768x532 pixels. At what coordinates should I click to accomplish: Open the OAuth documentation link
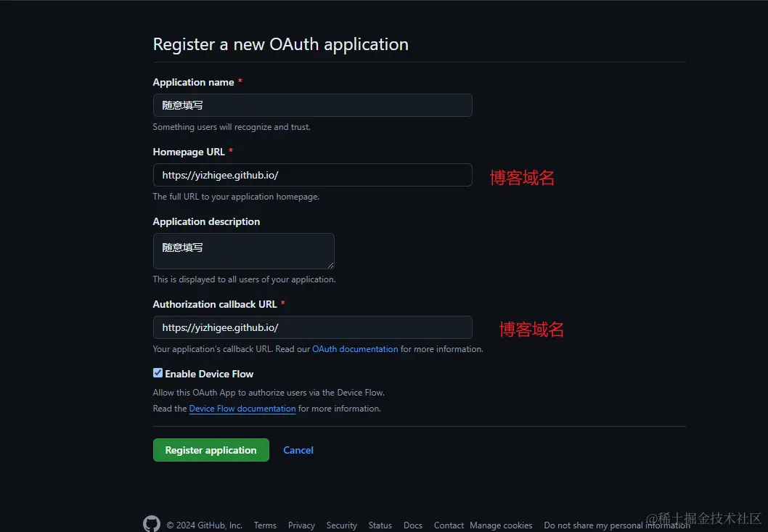pos(355,348)
